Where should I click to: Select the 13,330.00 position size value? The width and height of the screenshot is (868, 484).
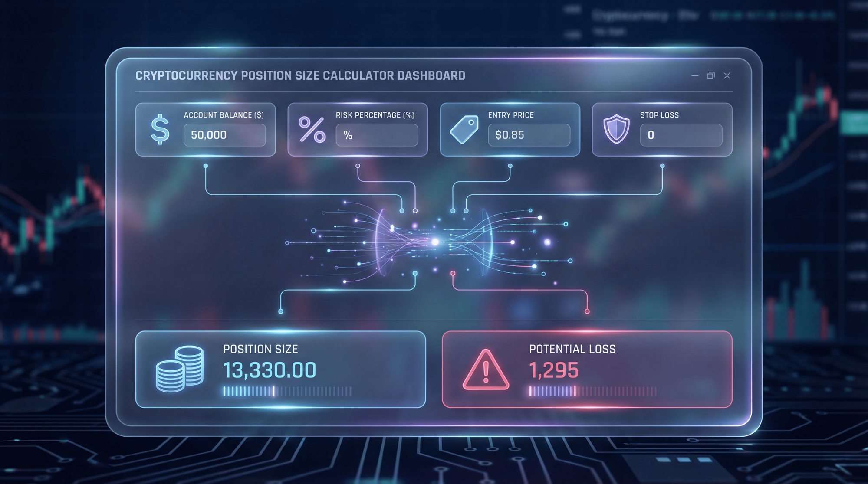pos(270,370)
